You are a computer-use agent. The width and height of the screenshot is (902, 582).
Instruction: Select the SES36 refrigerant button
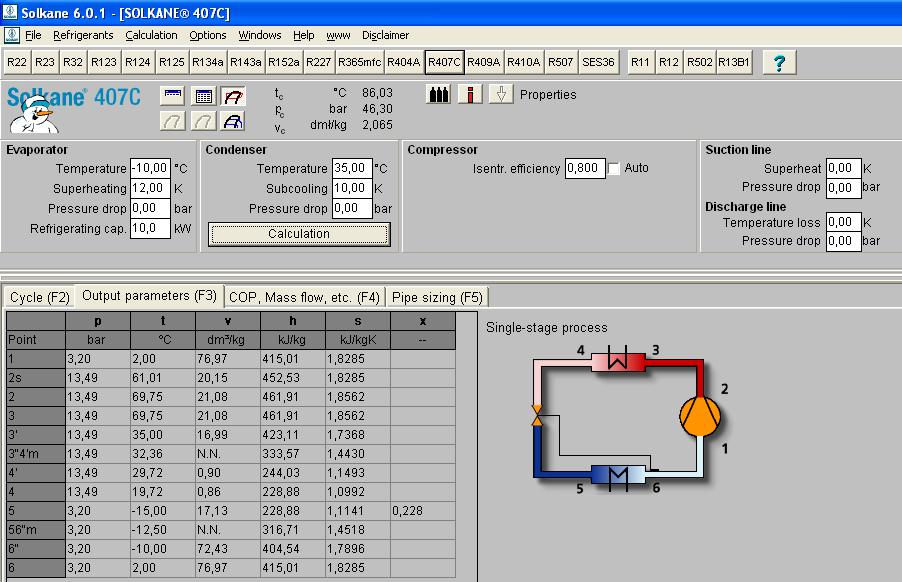(x=599, y=62)
